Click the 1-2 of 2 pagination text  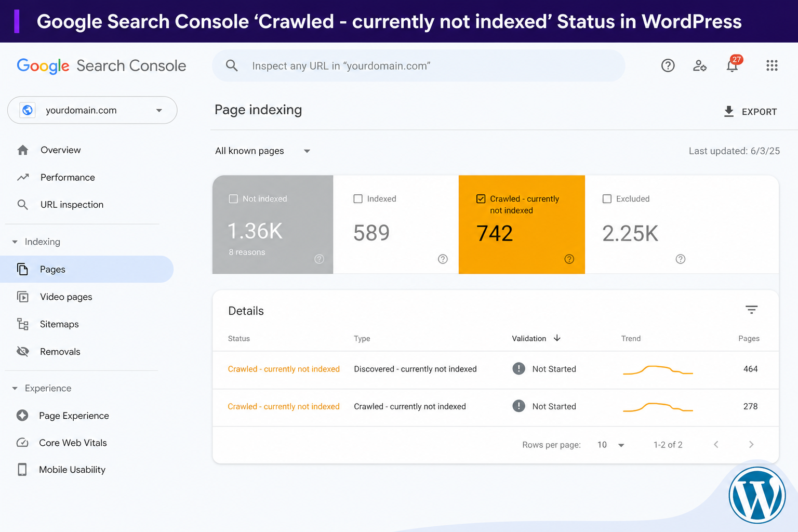tap(668, 445)
